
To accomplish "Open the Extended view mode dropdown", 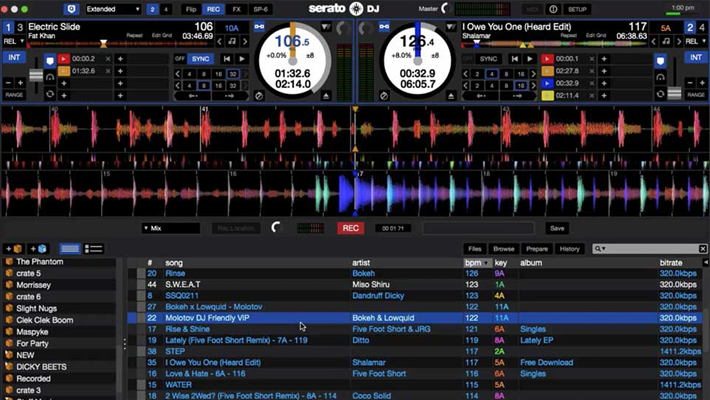I will pos(113,9).
